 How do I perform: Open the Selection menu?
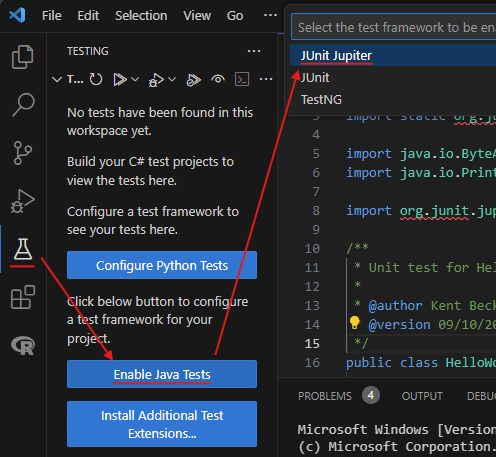(x=141, y=16)
